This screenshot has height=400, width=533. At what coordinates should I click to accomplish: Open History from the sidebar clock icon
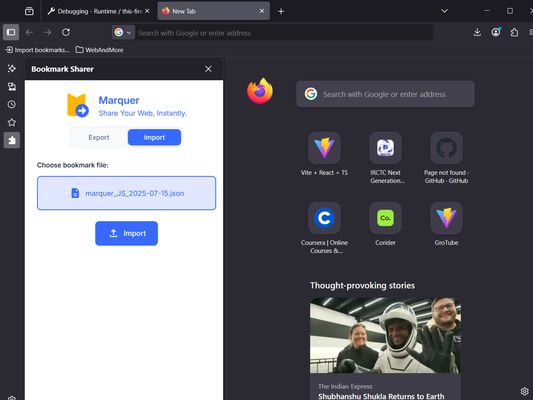[12, 104]
